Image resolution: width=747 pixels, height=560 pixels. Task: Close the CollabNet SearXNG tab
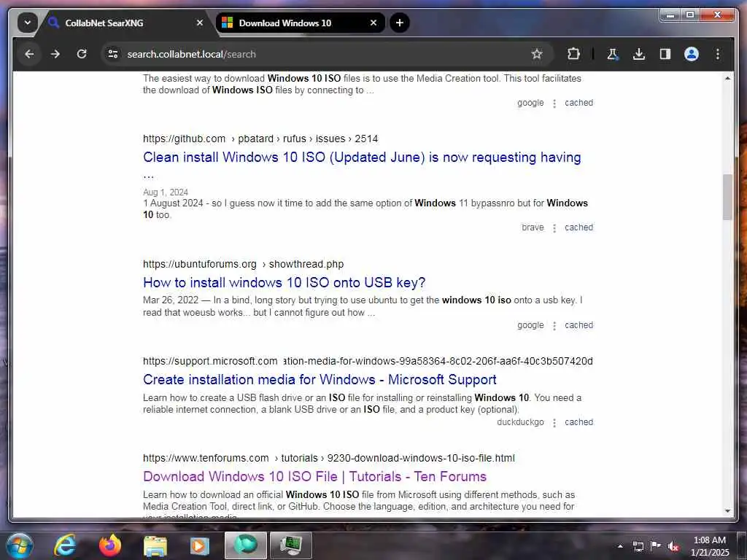(x=200, y=23)
